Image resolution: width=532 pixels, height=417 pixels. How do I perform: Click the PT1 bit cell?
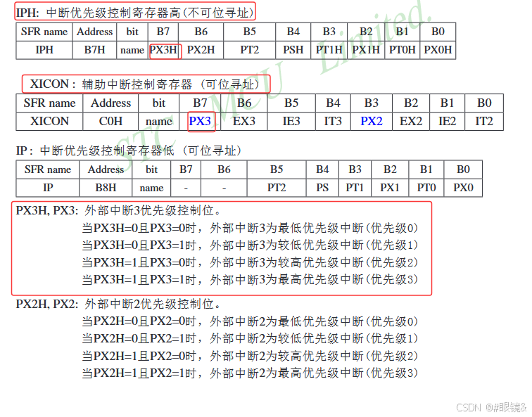(355, 188)
